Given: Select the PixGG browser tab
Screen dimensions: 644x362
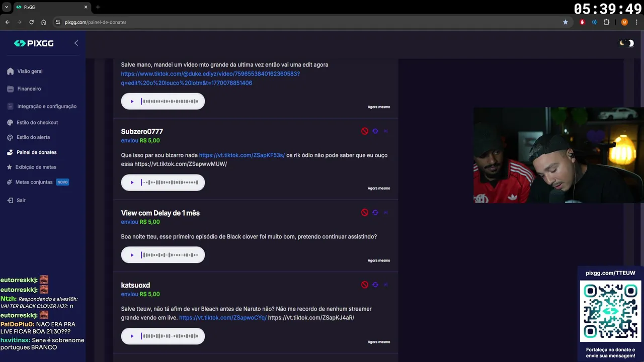Looking at the screenshot, I should click(51, 7).
